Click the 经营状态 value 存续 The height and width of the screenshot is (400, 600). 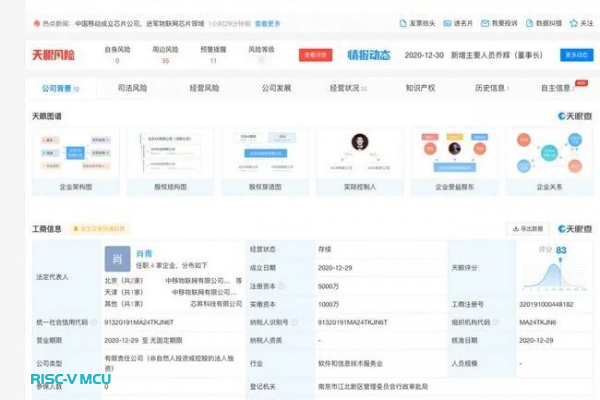coord(324,250)
